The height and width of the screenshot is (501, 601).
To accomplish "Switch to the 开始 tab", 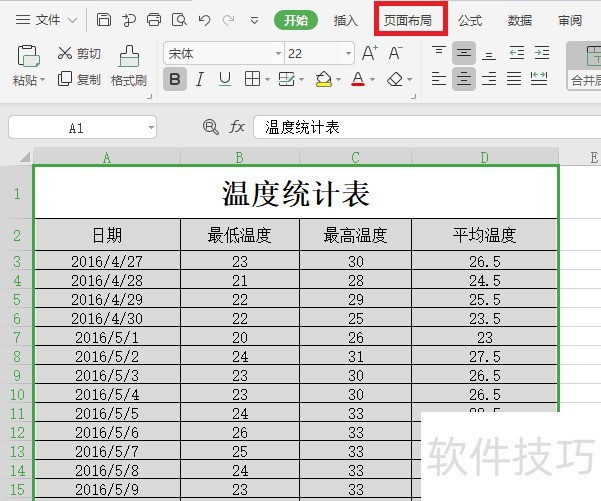I will point(296,20).
